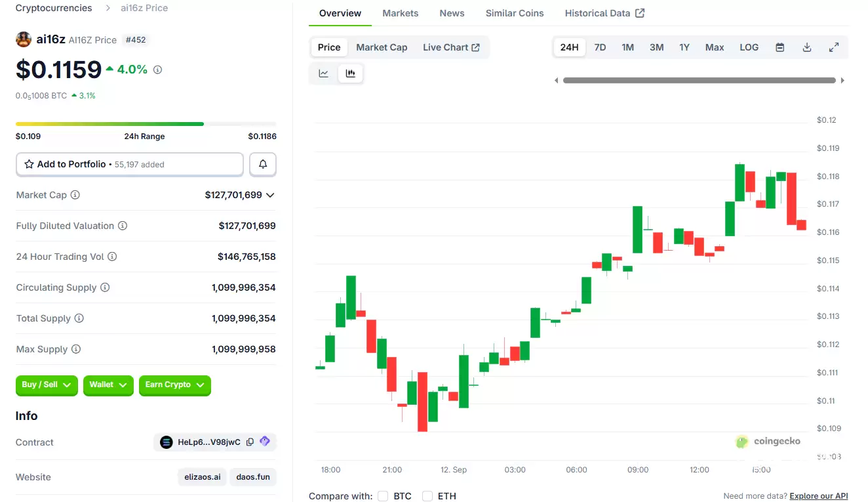868x502 pixels.
Task: Enable the ETH compare checkbox
Action: [x=427, y=496]
